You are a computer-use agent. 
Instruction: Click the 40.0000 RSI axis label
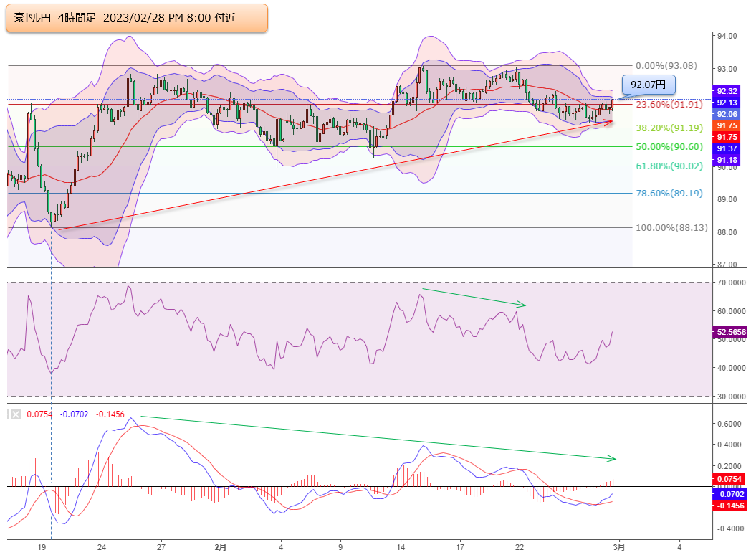pyautogui.click(x=732, y=368)
